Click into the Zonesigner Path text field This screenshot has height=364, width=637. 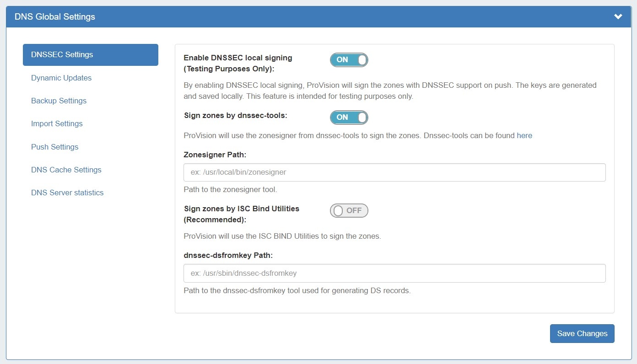pos(394,172)
